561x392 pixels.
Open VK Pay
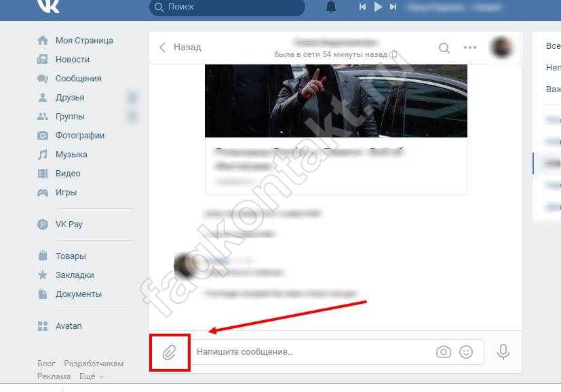click(69, 224)
